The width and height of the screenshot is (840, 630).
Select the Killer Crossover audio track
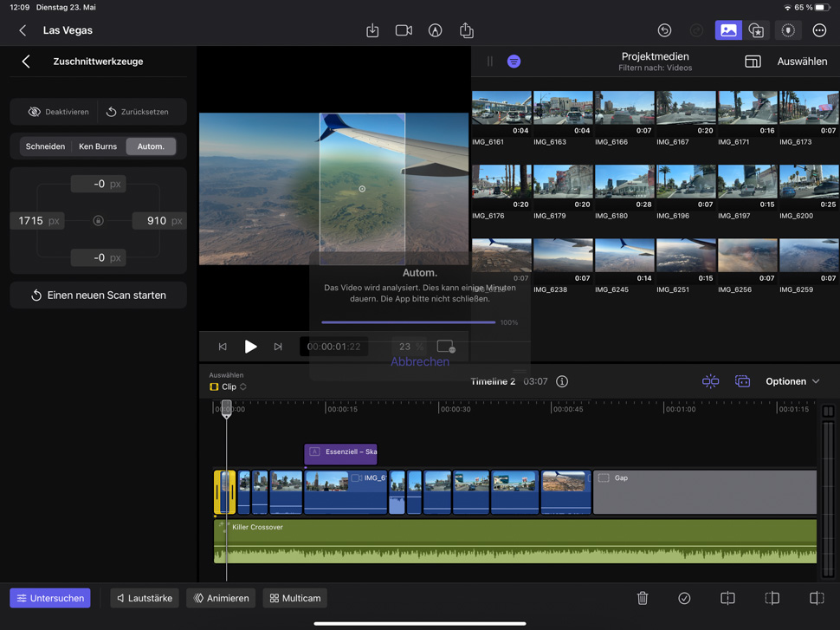pos(514,541)
